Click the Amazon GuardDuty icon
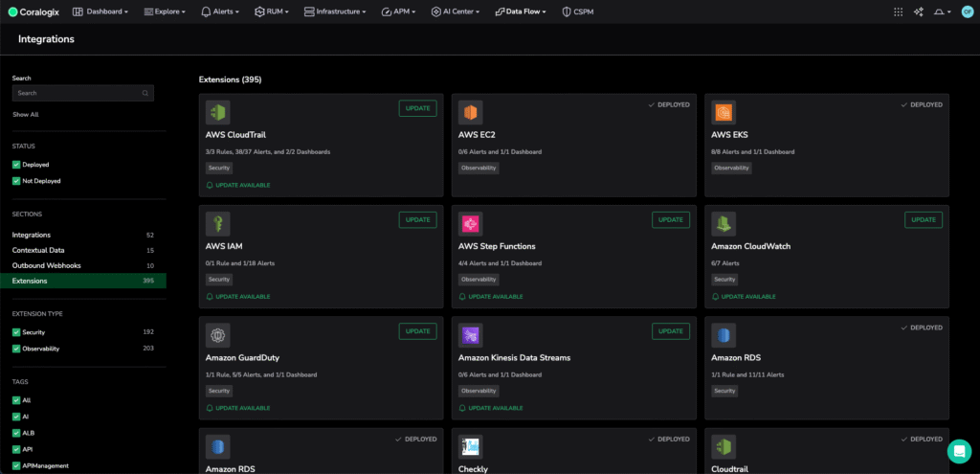Viewport: 980px width, 474px height. click(218, 335)
